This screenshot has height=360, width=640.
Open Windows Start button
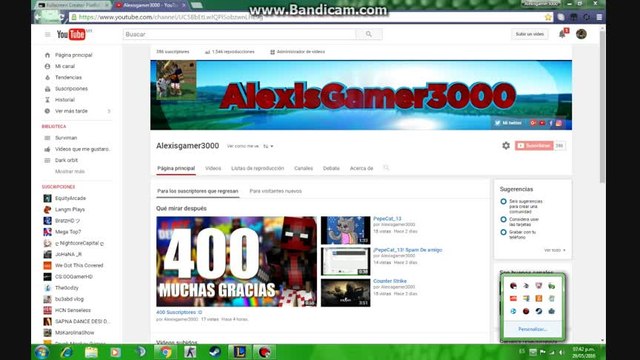(x=42, y=352)
